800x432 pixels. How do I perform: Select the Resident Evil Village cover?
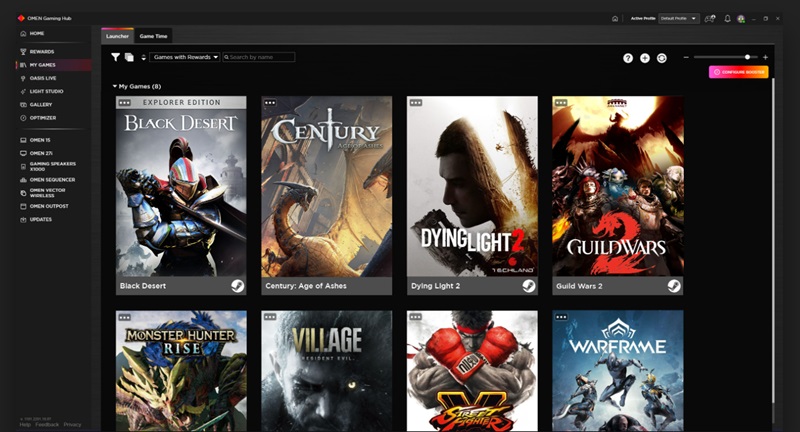coord(327,371)
